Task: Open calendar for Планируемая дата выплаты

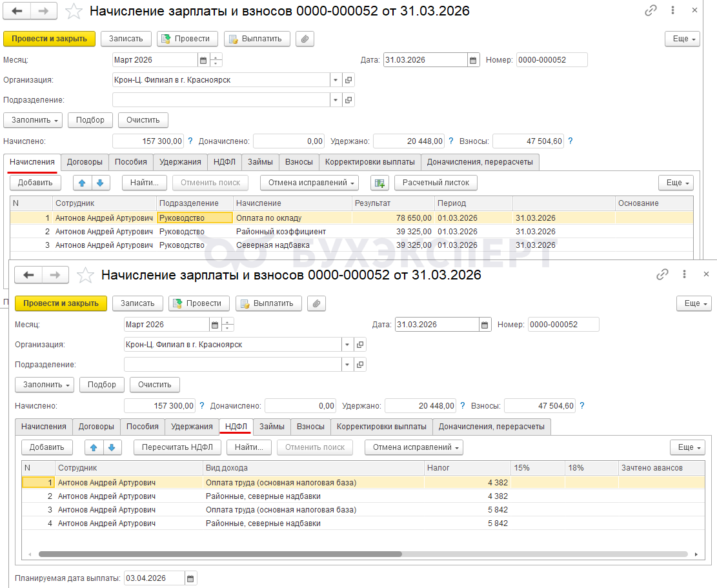Action: coord(191,578)
